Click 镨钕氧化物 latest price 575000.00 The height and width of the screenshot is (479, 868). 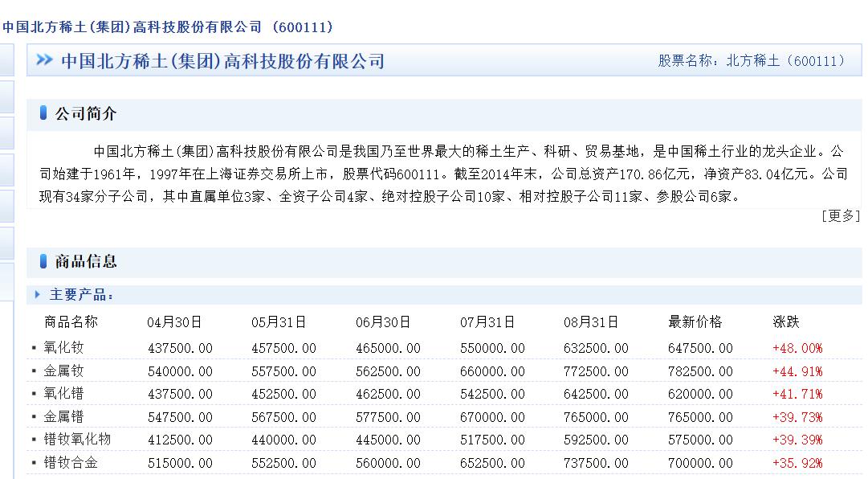tap(700, 440)
